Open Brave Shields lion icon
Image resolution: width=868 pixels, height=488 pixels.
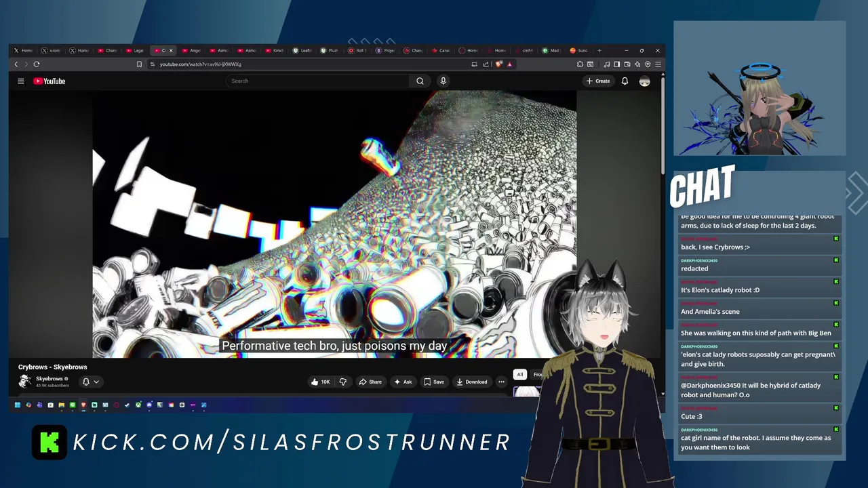coord(498,64)
